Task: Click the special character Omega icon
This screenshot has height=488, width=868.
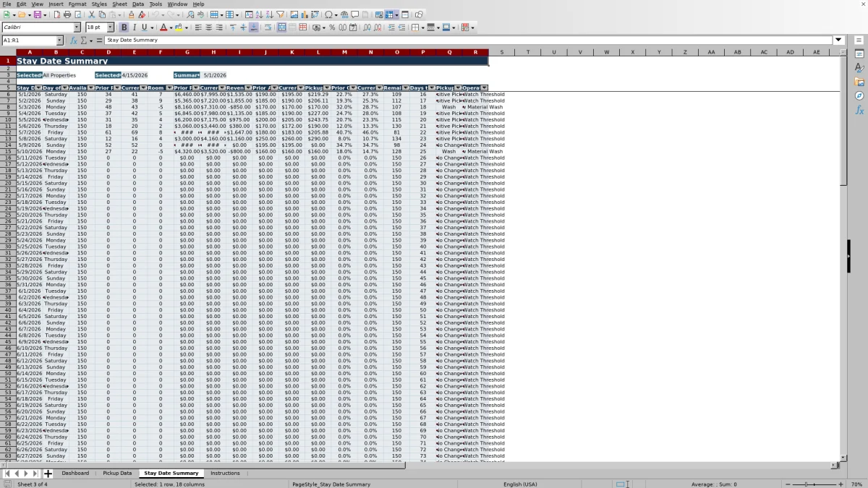Action: tap(329, 14)
